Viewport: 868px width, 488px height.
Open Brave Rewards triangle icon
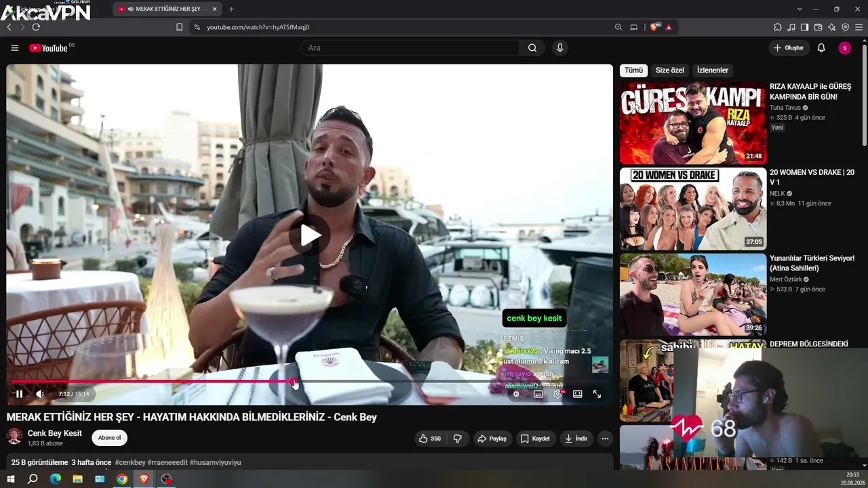coord(669,27)
